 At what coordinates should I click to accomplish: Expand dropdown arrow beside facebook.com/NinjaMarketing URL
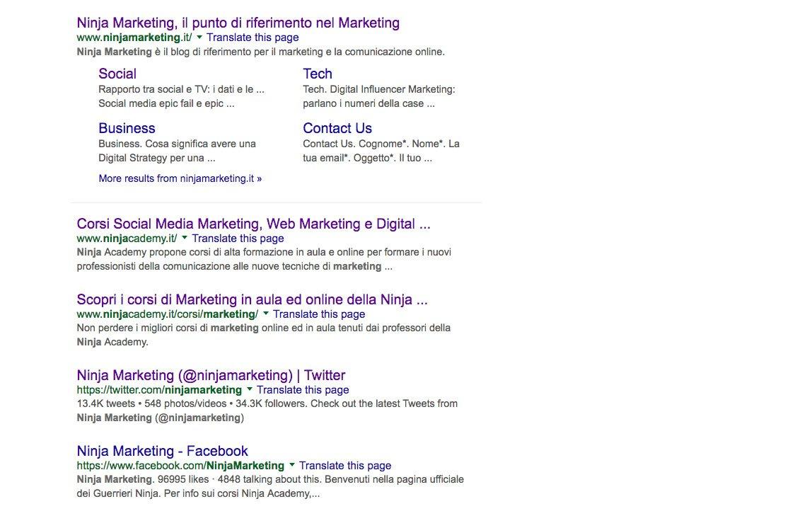click(x=292, y=465)
